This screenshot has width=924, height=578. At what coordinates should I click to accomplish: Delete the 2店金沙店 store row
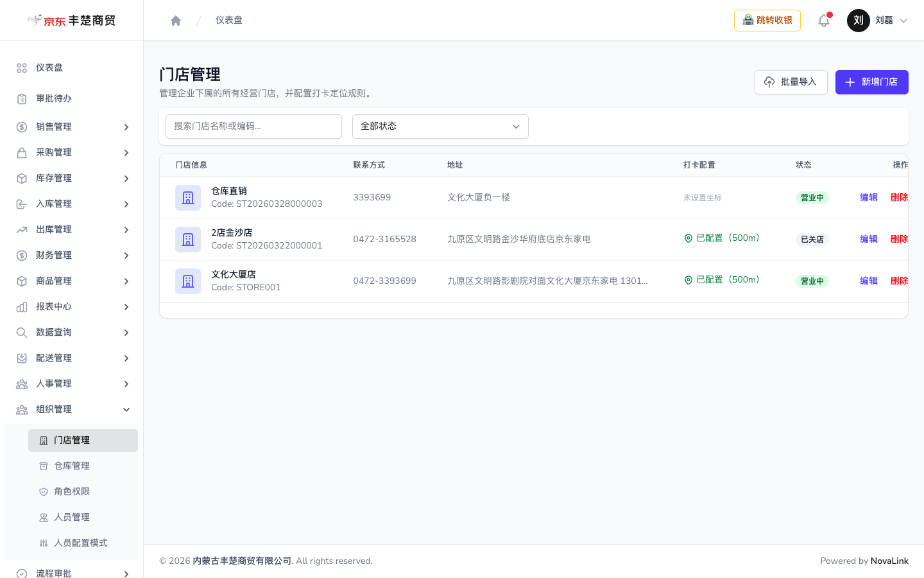(899, 240)
